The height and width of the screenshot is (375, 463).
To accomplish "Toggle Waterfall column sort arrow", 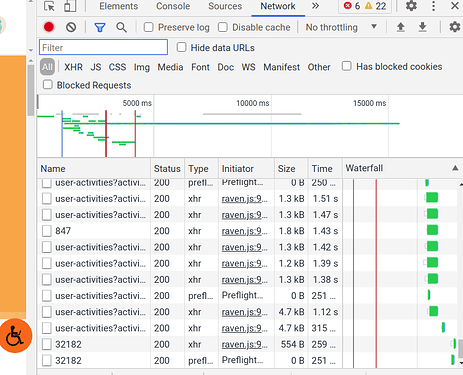I will 455,168.
